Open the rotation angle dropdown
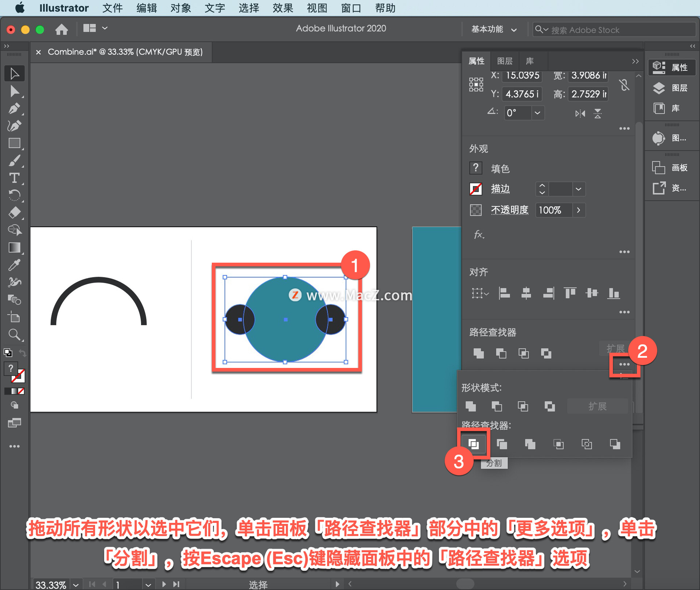 pyautogui.click(x=537, y=113)
